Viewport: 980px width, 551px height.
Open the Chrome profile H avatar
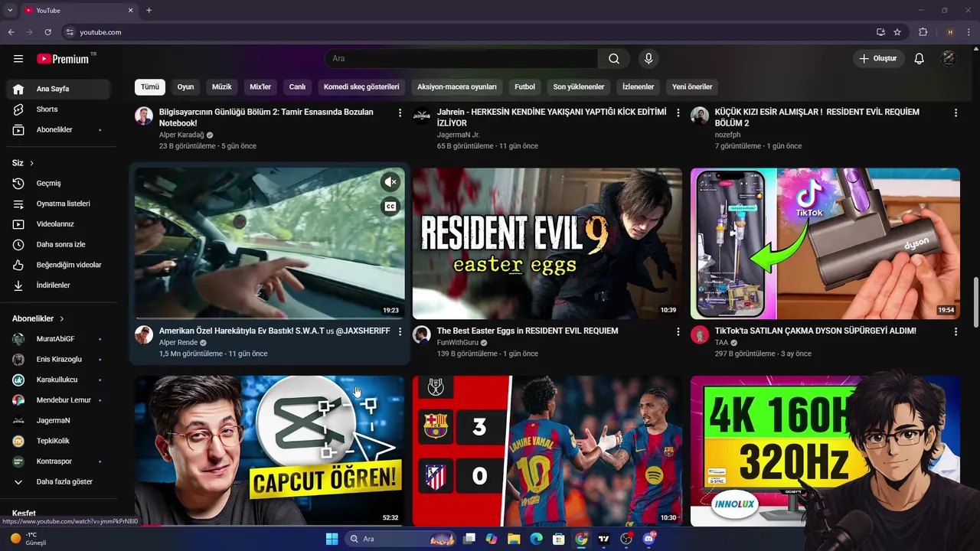[950, 32]
